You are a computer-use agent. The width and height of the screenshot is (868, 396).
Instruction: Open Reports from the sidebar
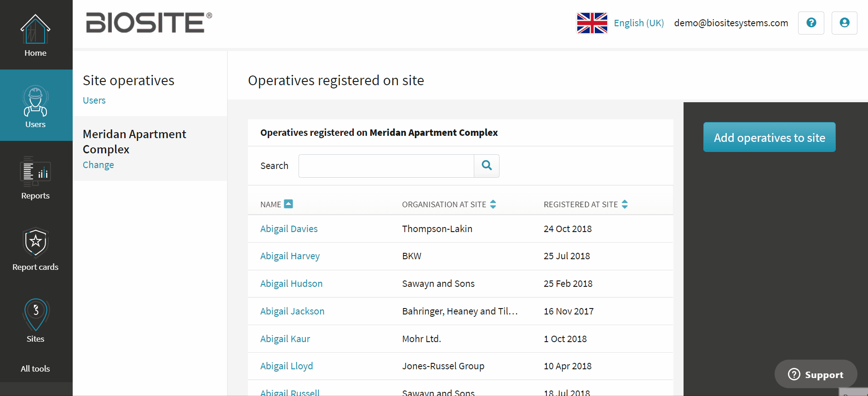(x=35, y=179)
